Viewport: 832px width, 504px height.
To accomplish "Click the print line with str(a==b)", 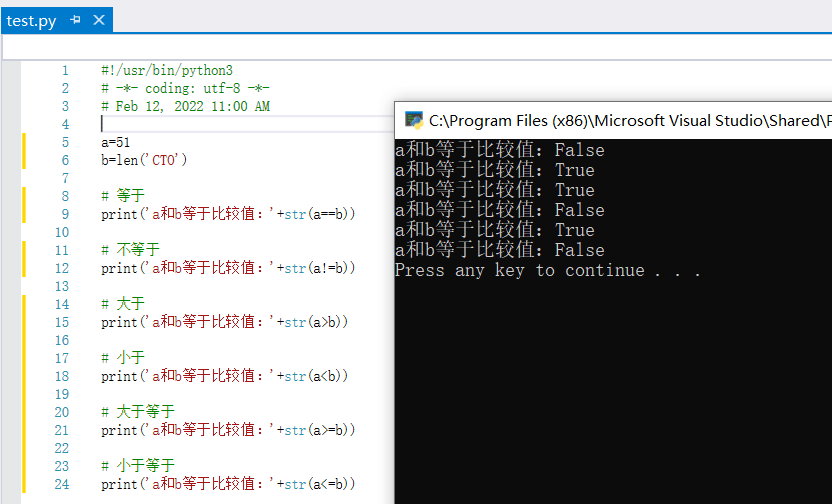I will click(x=228, y=214).
